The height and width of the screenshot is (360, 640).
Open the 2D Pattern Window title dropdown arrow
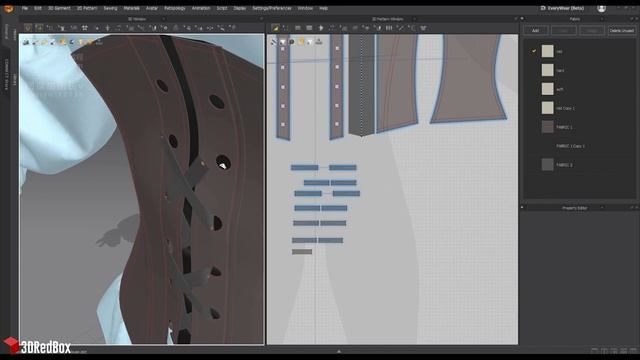[x=414, y=19]
